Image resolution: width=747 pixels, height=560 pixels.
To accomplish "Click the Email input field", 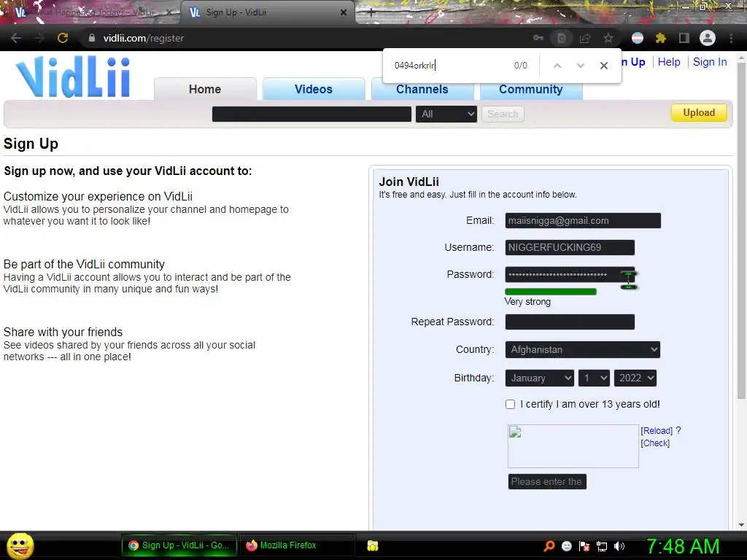I will click(x=583, y=220).
